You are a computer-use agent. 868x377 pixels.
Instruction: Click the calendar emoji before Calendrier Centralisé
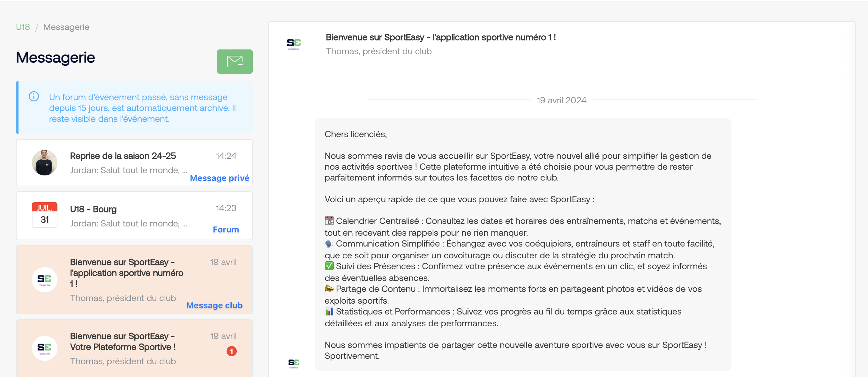329,221
